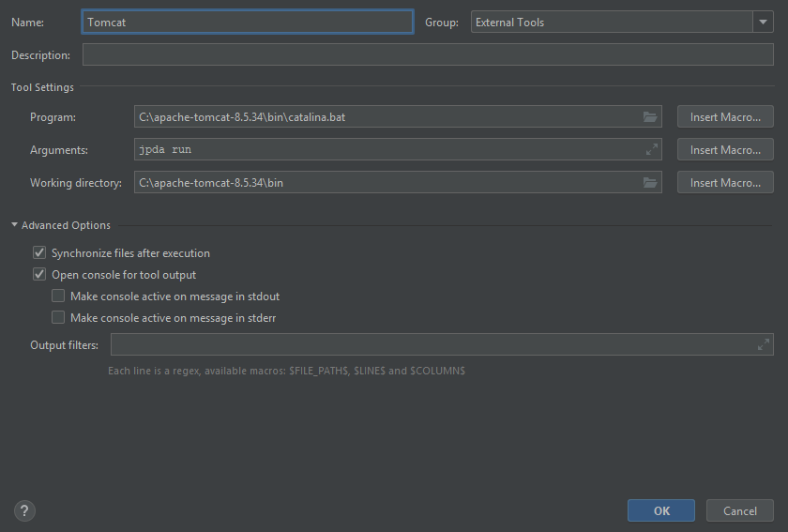Click the regex macros hint text
The height and width of the screenshot is (532, 788).
(286, 371)
